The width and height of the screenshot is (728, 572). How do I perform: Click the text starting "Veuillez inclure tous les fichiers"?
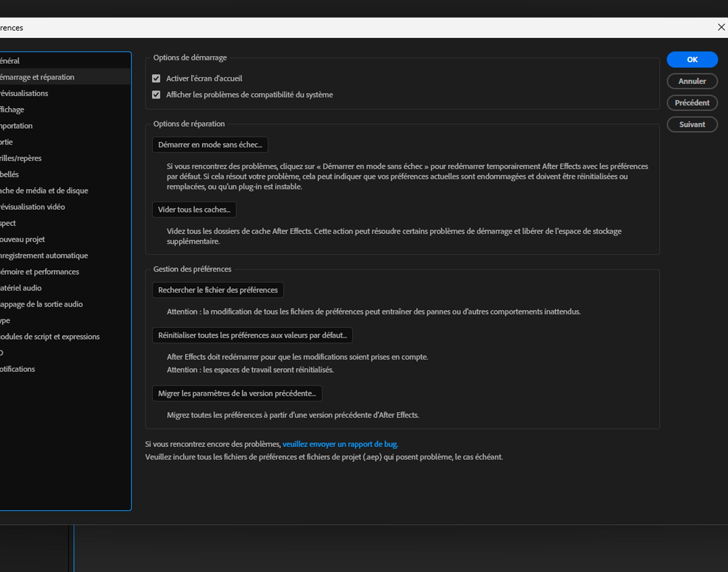point(324,457)
